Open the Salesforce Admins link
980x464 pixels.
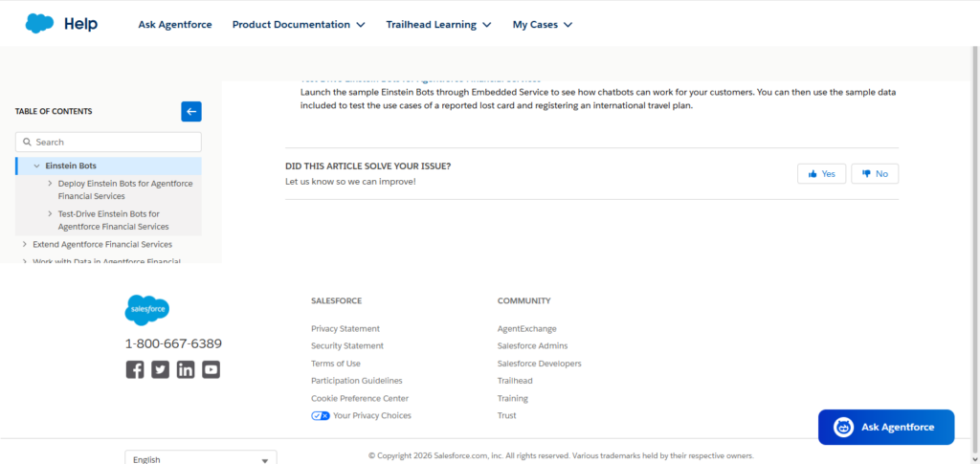(532, 346)
